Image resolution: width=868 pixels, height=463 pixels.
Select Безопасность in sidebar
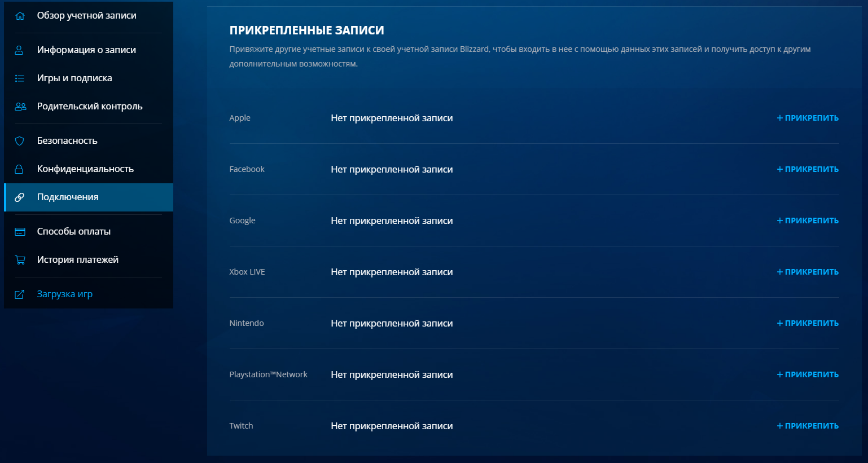89,141
